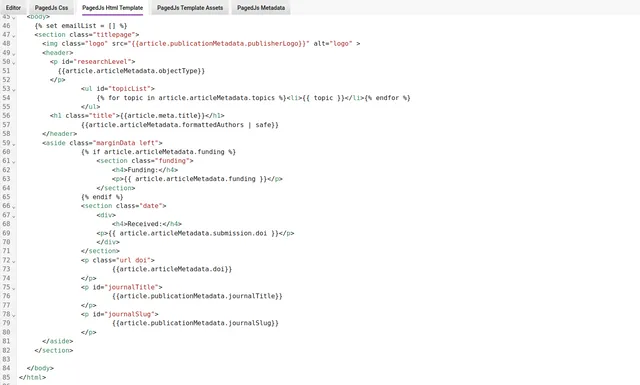Open the PagedJs Template Assets tab
This screenshot has height=385, width=640.
pos(190,8)
